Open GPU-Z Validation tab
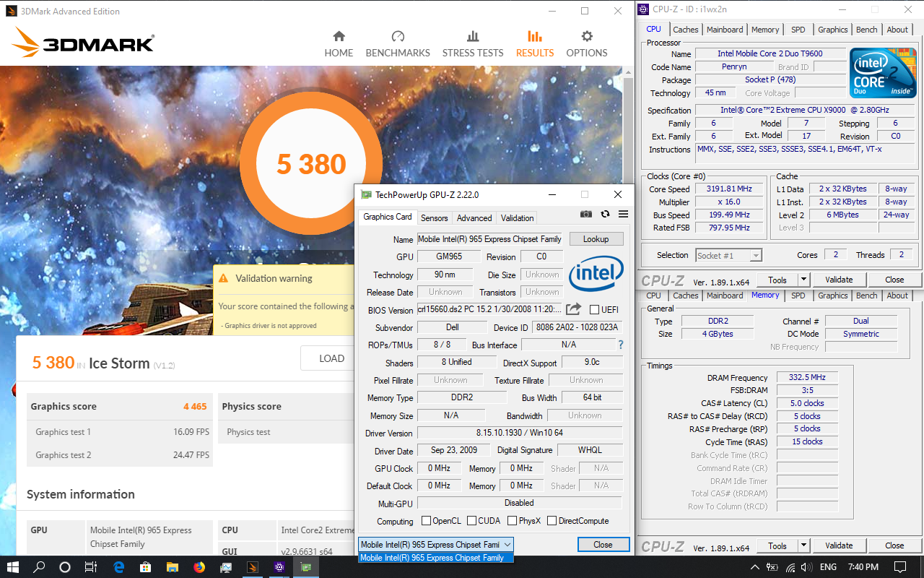 click(x=517, y=217)
